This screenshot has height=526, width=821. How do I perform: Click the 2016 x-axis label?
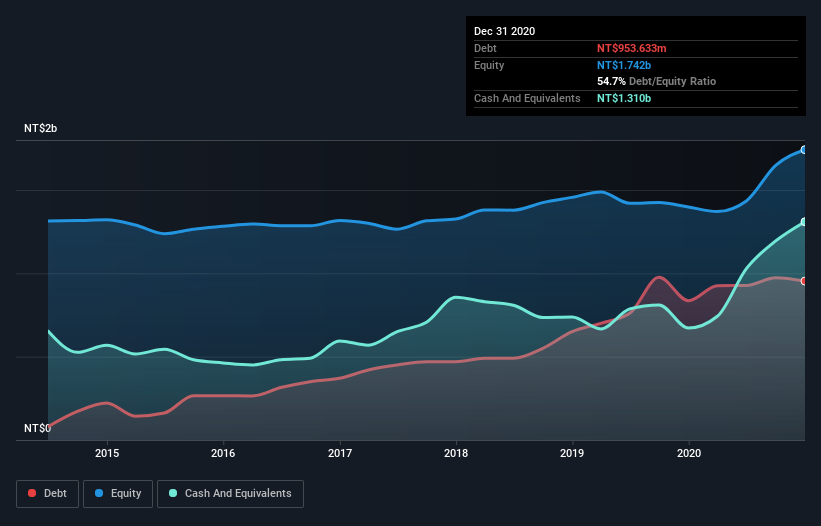(223, 453)
